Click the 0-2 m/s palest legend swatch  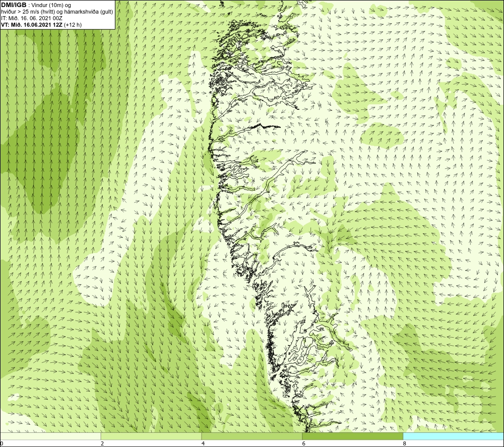[50, 436]
